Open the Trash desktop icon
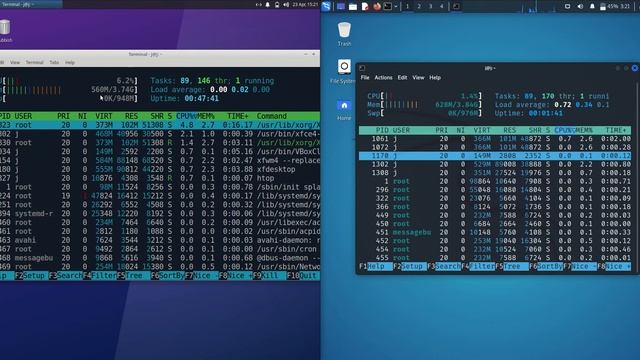 (x=344, y=34)
